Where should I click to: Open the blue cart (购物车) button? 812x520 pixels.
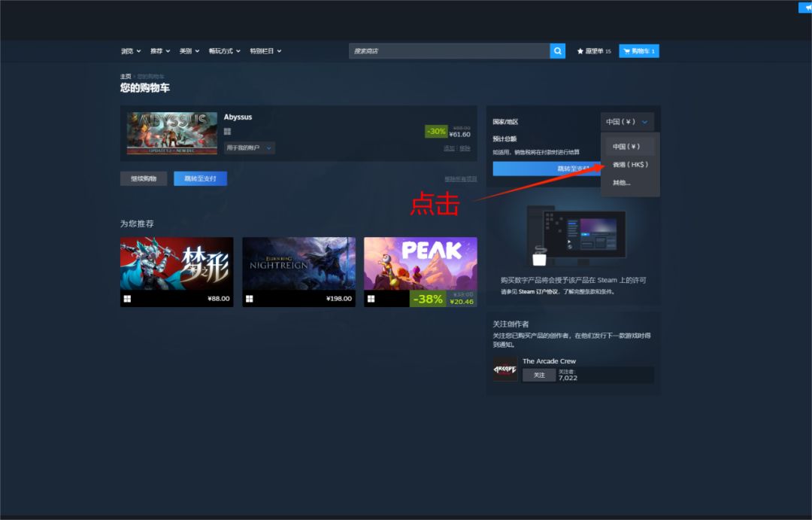639,51
